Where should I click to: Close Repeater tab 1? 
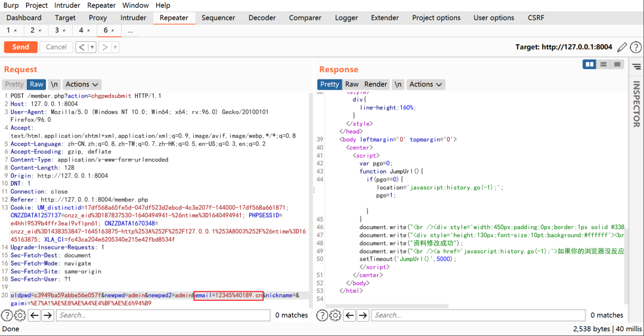(16, 30)
